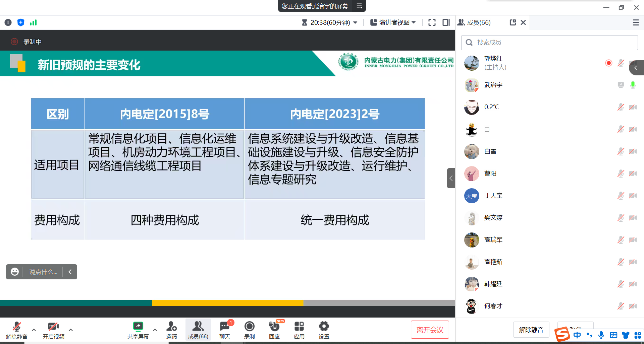
Task: Open the Invite button
Action: click(172, 330)
